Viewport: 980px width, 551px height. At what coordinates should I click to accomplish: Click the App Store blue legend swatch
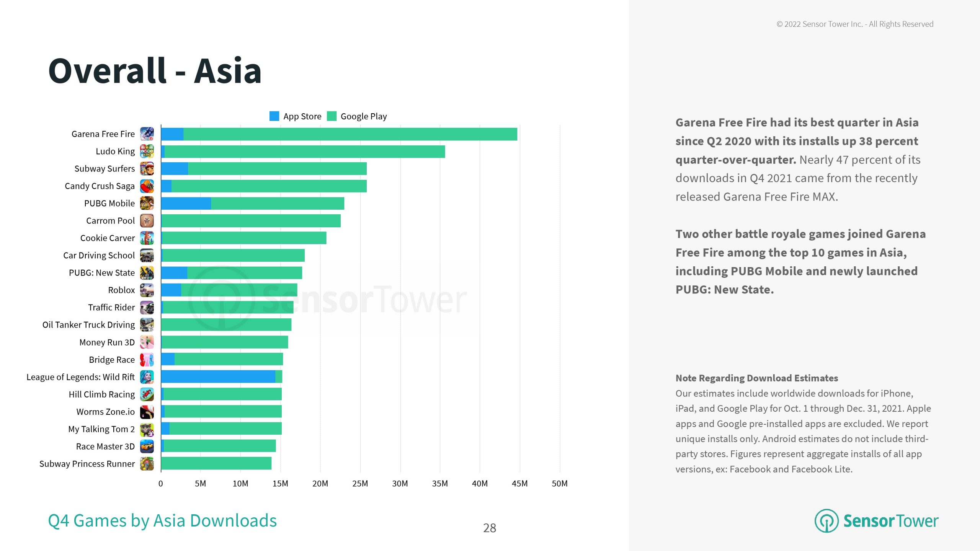[x=274, y=116]
